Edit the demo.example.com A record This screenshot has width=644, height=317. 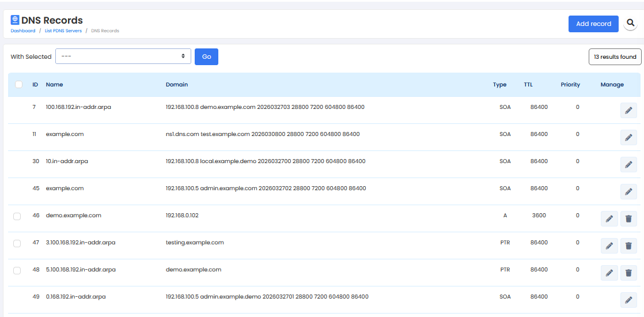coord(609,218)
